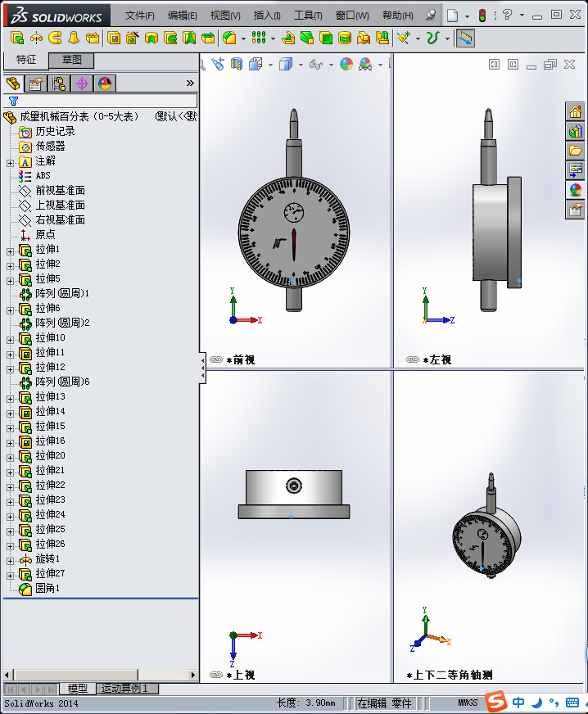This screenshot has width=588, height=714.
Task: Select the Rib tool
Action: pyautogui.click(x=287, y=38)
